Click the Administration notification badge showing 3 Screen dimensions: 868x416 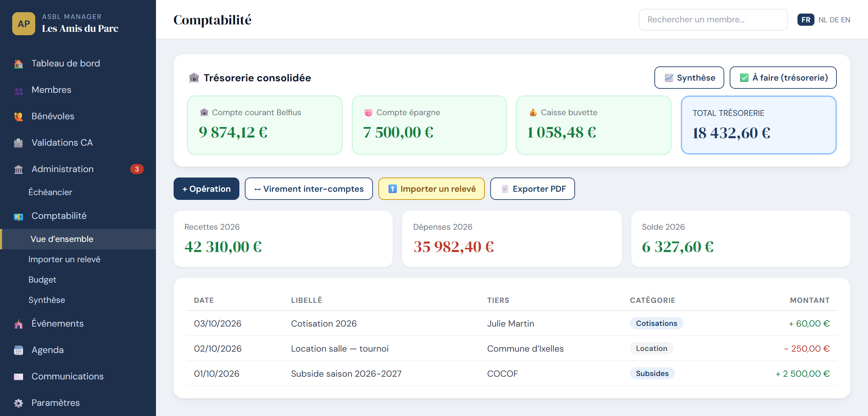click(137, 169)
